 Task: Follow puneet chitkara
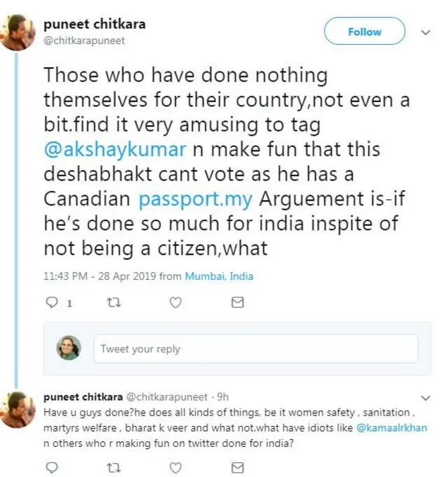pyautogui.click(x=364, y=32)
